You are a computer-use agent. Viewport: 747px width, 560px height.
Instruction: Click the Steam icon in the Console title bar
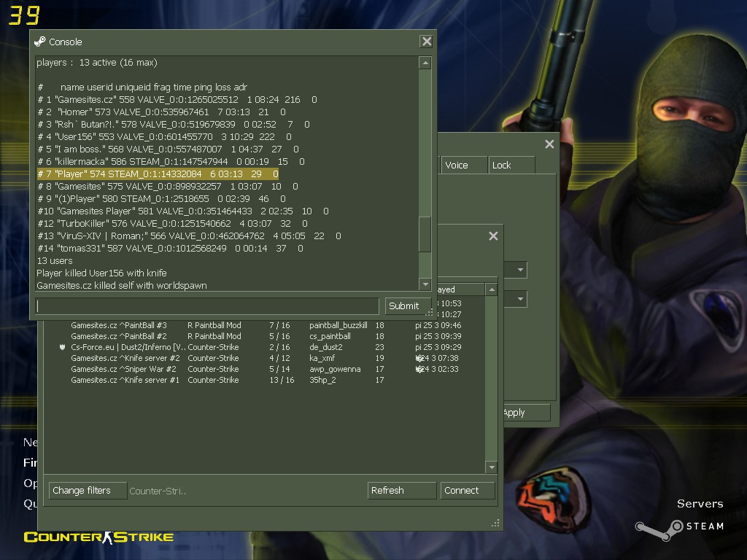point(40,42)
